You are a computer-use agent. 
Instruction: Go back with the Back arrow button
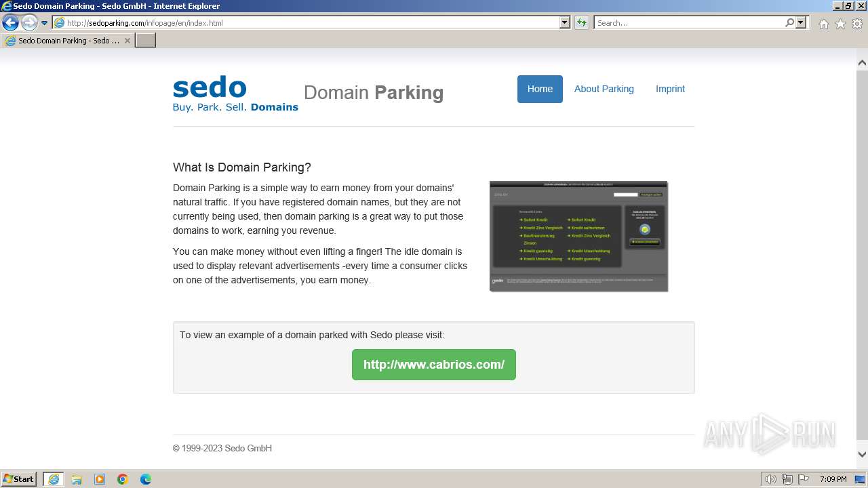click(10, 22)
